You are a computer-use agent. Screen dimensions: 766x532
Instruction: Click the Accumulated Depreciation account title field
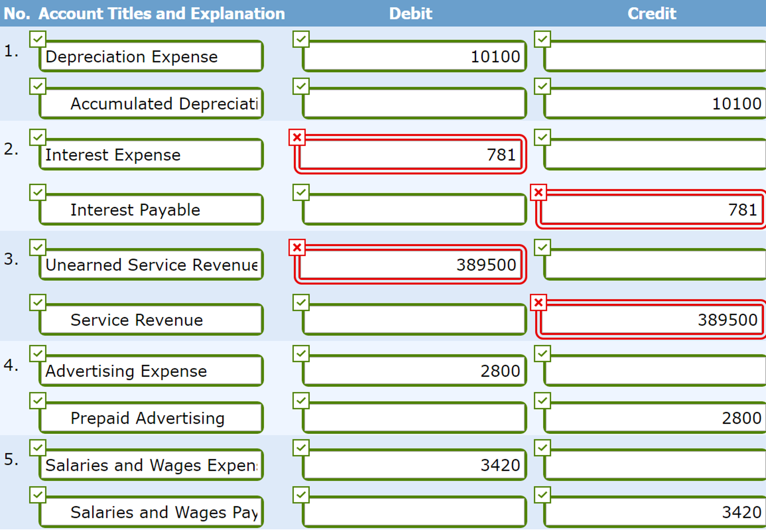click(151, 104)
